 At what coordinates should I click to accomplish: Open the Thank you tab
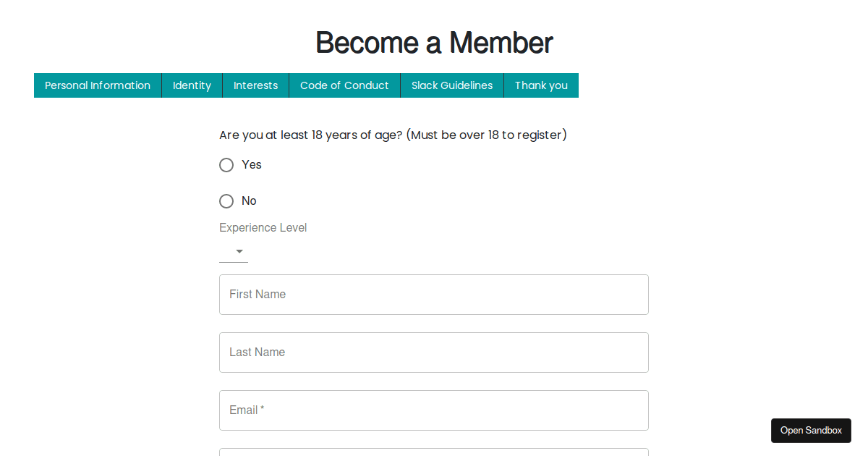coord(541,85)
